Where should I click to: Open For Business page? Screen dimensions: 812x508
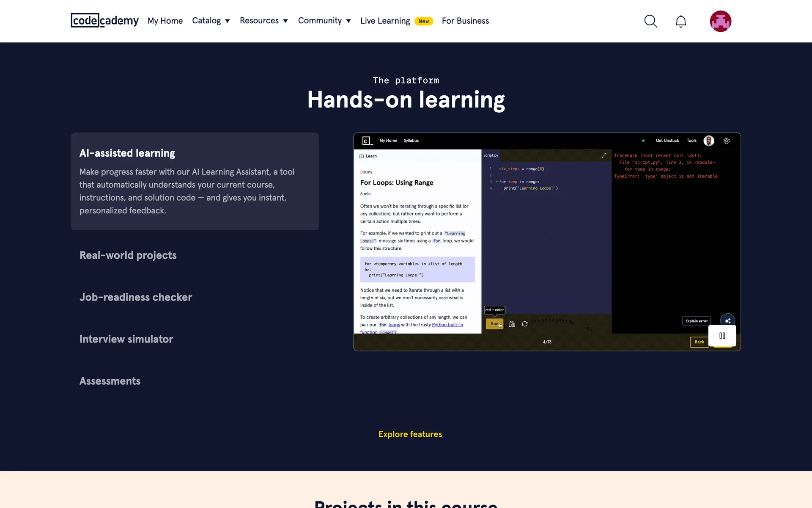[465, 21]
